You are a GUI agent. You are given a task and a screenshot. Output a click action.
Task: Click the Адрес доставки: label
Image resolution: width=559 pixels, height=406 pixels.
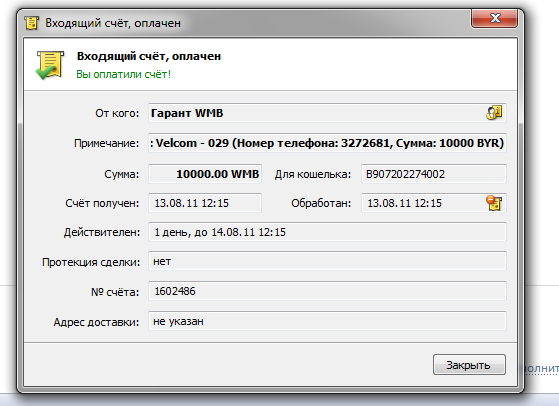[x=96, y=322]
